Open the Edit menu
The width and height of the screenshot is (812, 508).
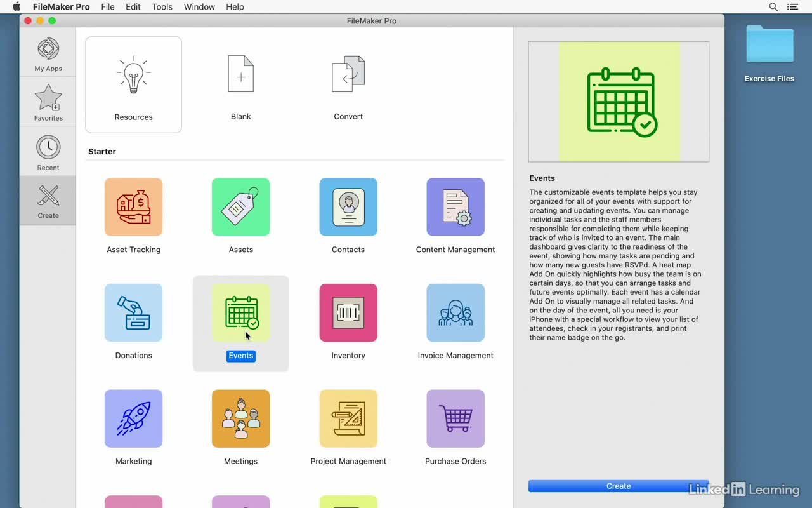133,7
